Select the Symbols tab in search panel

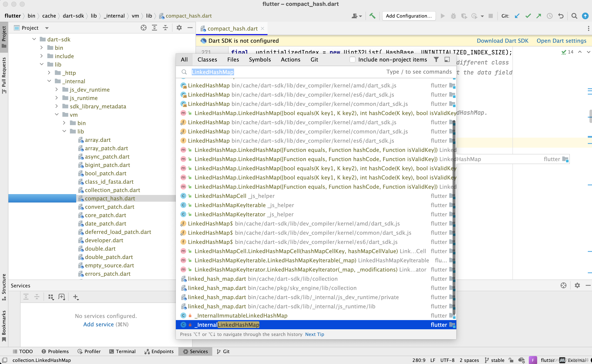pyautogui.click(x=259, y=59)
